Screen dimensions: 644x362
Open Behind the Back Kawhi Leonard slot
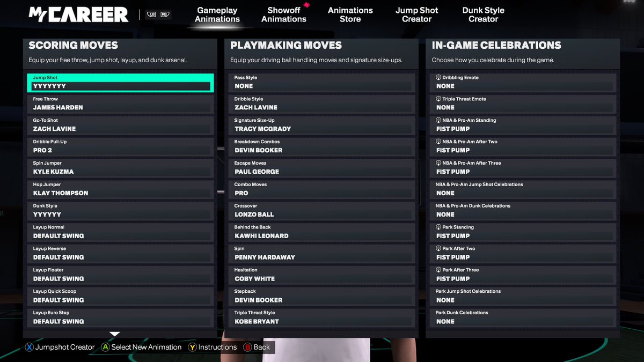[321, 233]
